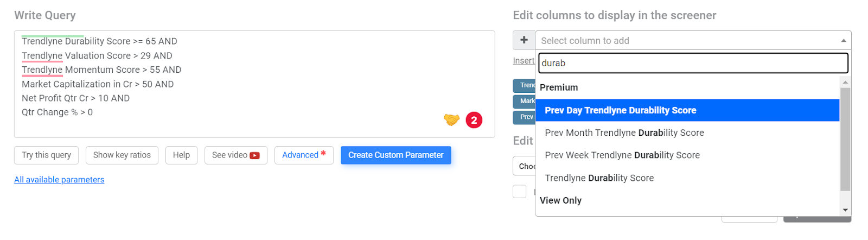The width and height of the screenshot is (868, 240).
Task: Click the Try this query button
Action: tap(46, 155)
